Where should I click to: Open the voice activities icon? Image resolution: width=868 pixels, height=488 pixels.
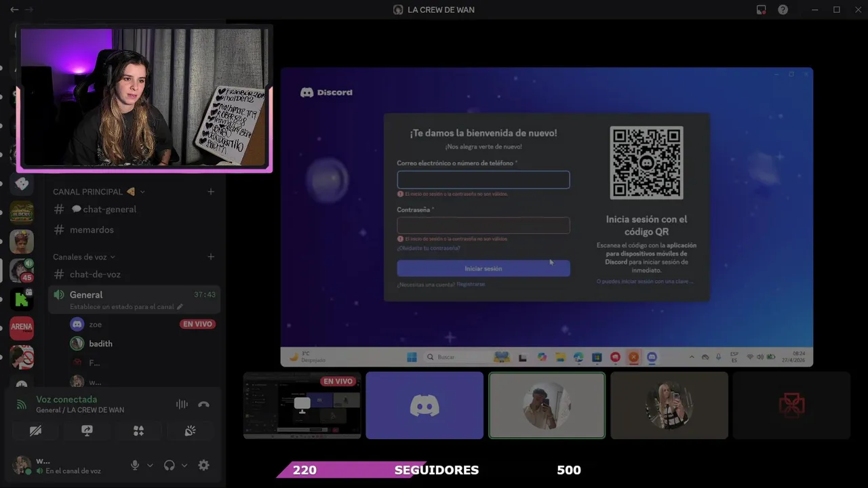pos(138,430)
